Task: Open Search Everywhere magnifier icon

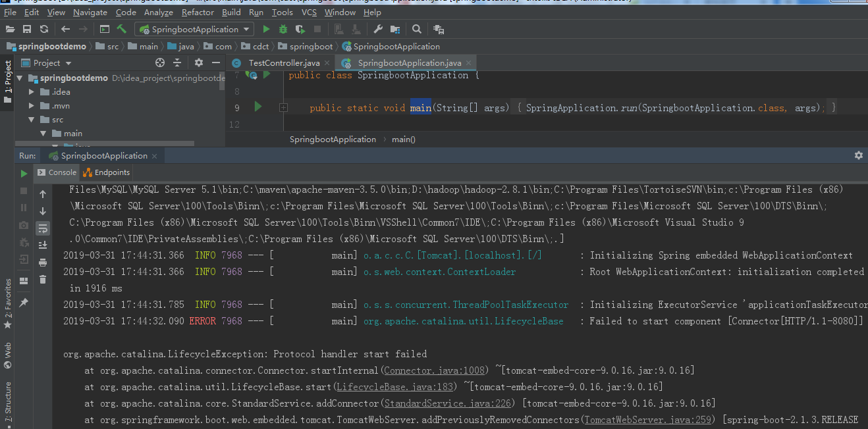Action: (x=417, y=29)
